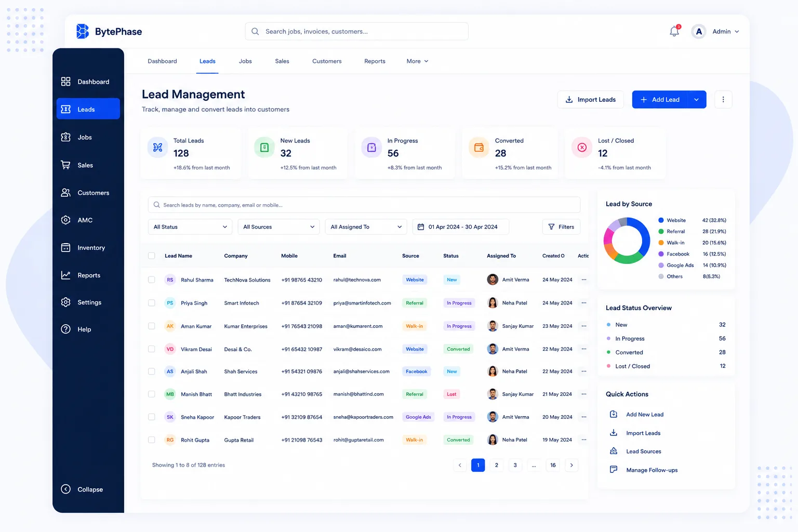This screenshot has height=532, width=798.
Task: Open the date range picker 01 Apr 2024
Action: (x=461, y=227)
